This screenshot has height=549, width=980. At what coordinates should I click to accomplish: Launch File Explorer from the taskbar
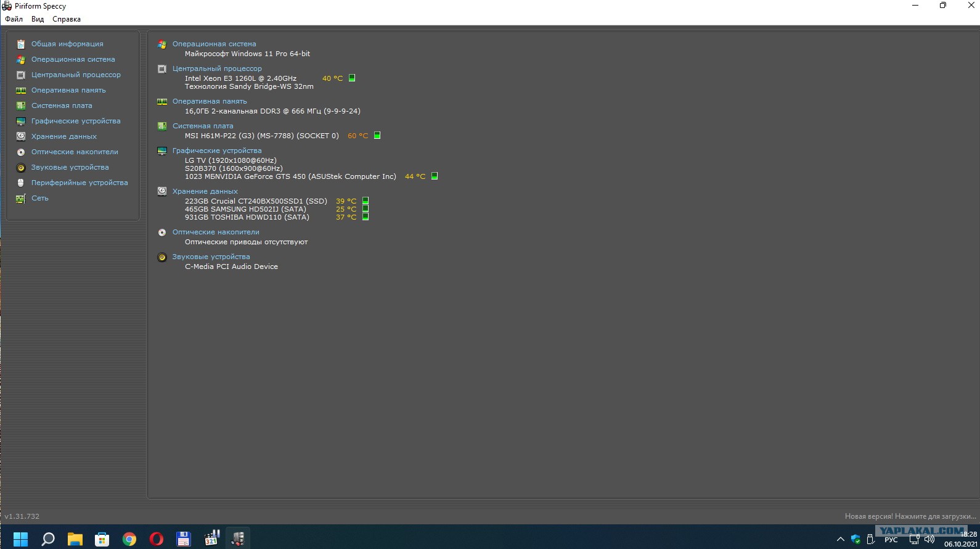[x=75, y=539]
